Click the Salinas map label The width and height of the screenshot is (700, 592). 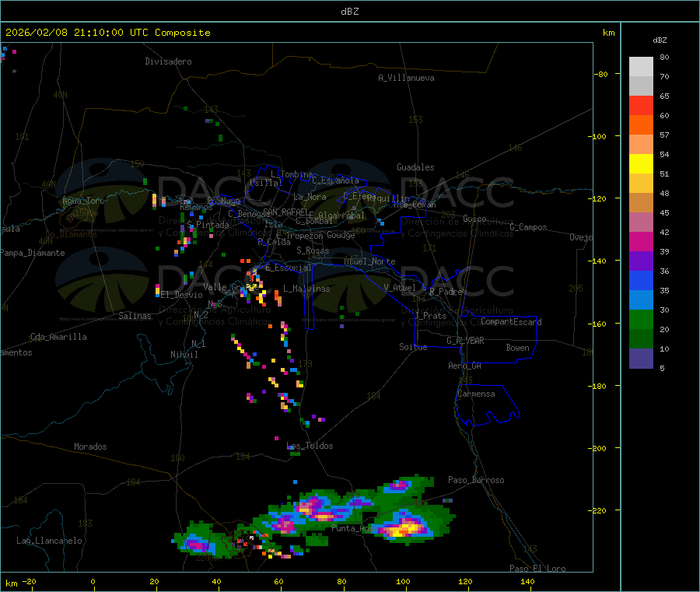[x=135, y=316]
